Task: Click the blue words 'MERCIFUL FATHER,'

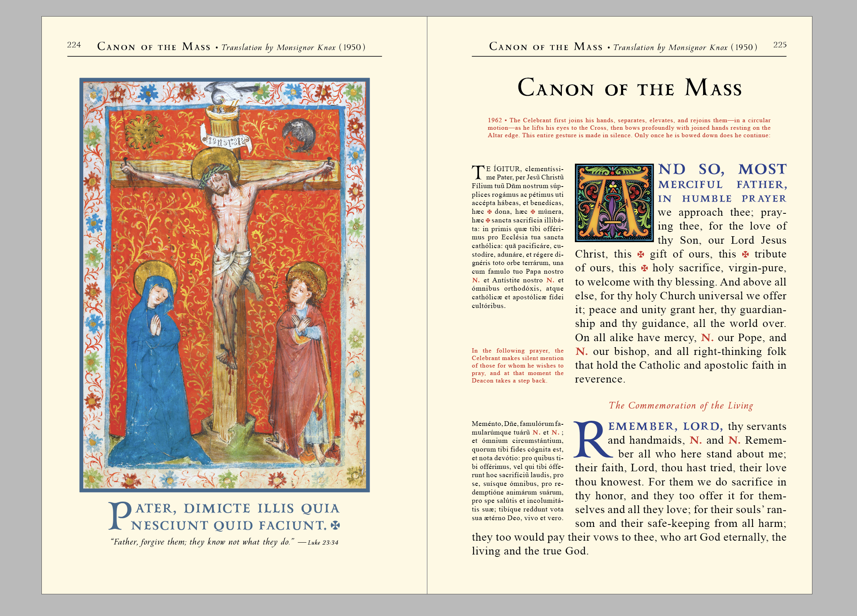Action: coord(722,185)
